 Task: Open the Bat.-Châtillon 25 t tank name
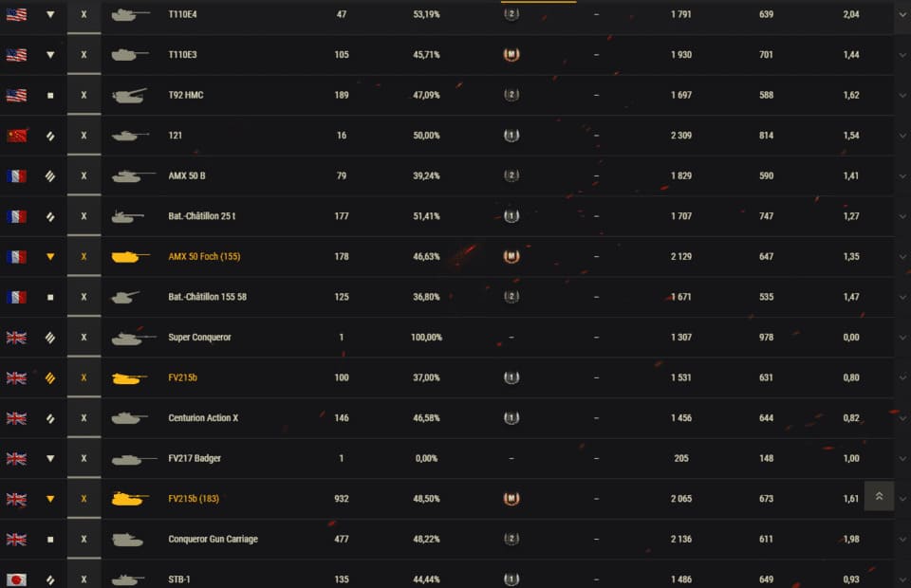pyautogui.click(x=202, y=217)
